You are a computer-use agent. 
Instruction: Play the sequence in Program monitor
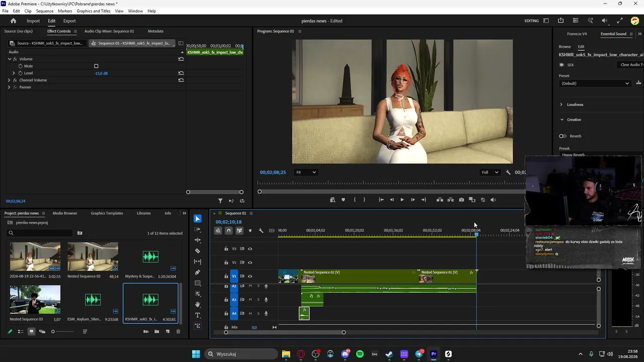click(x=402, y=200)
